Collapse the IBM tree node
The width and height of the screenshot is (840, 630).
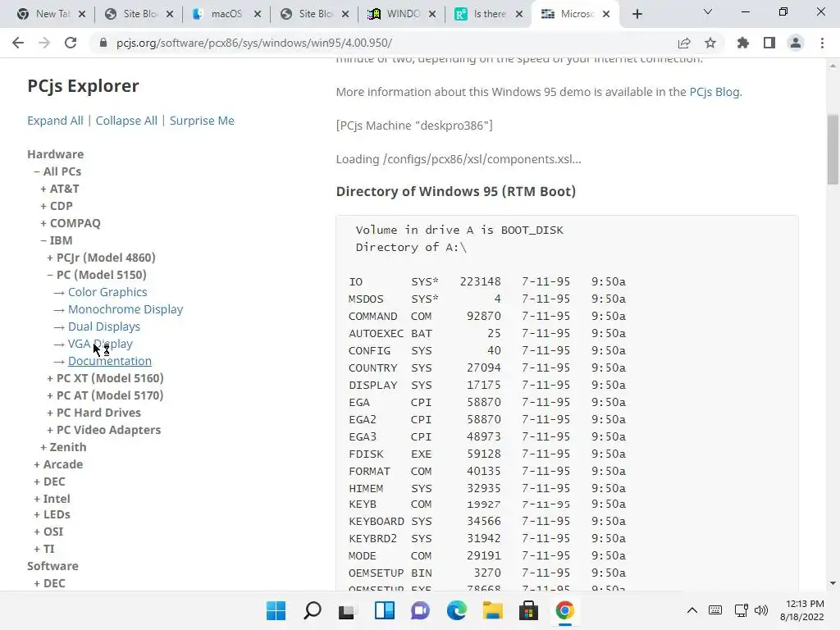(x=57, y=240)
